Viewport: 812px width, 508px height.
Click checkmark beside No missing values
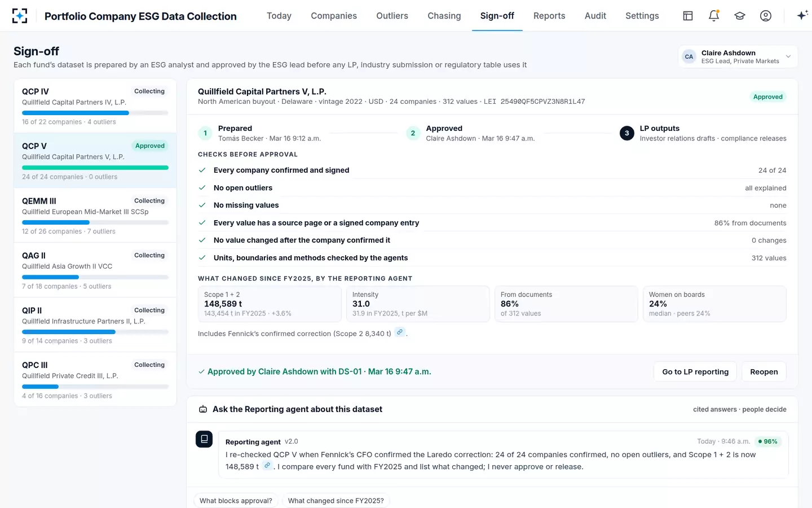pyautogui.click(x=202, y=205)
